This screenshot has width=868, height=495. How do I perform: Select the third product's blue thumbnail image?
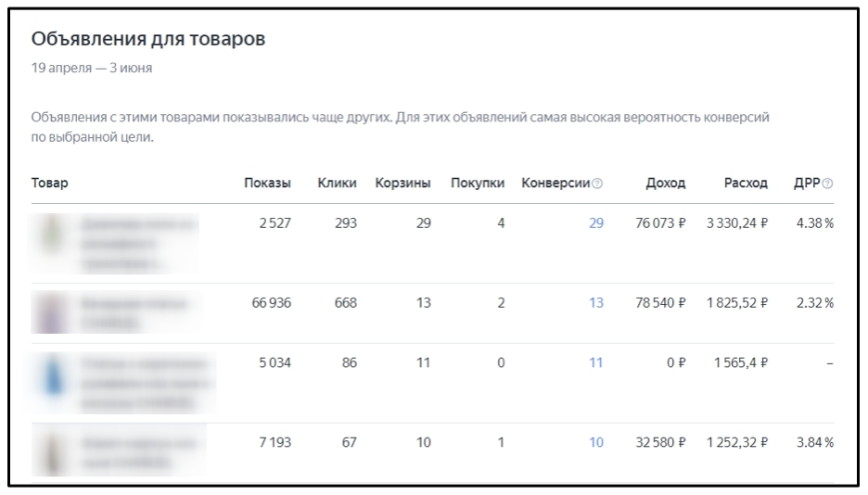53,376
